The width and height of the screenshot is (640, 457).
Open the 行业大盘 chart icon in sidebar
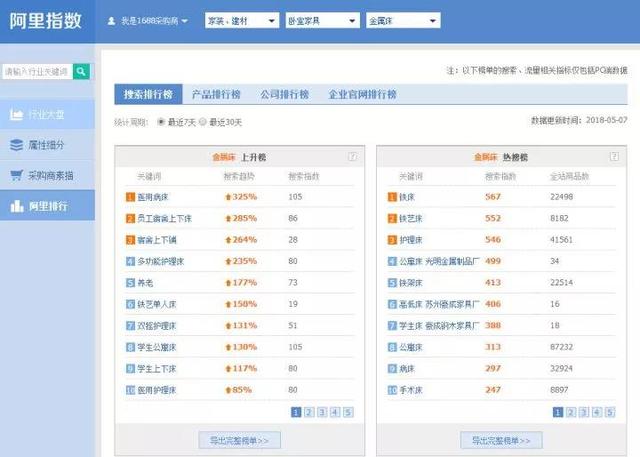tap(16, 115)
